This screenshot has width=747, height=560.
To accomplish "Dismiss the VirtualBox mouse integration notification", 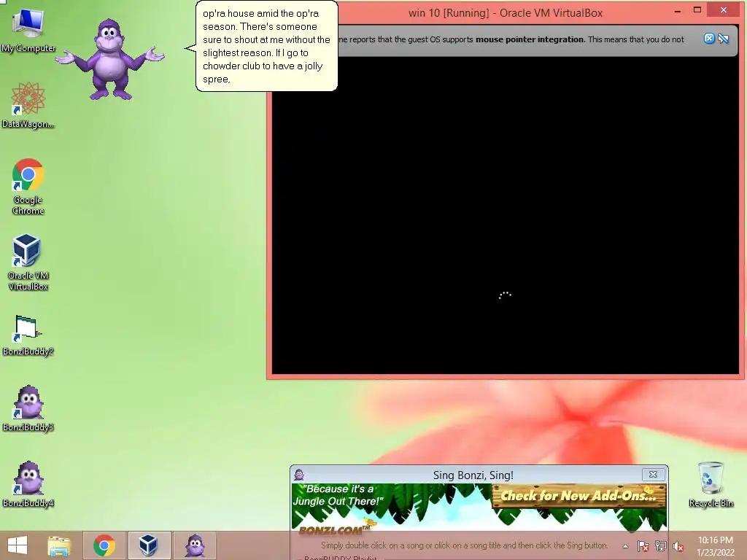I will [709, 39].
